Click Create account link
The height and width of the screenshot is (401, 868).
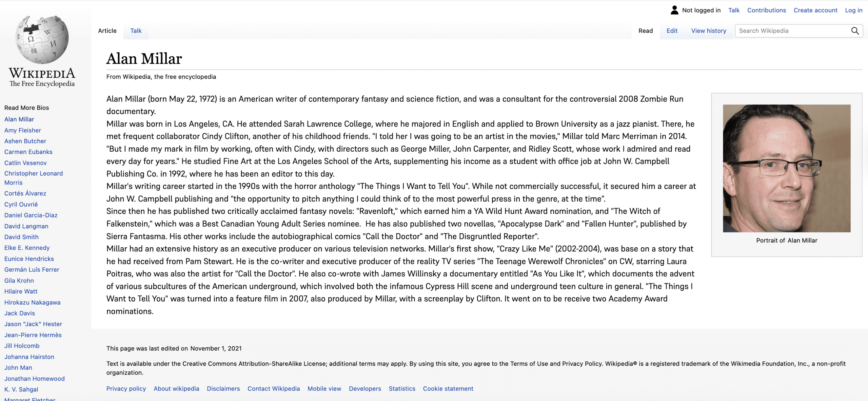coord(815,10)
